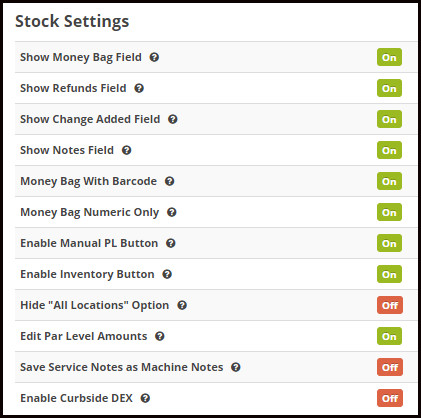
Task: Click help icon next to Show Refunds Field
Action: coord(139,88)
